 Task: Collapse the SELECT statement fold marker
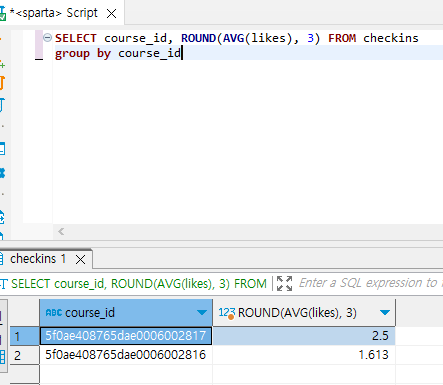point(48,38)
